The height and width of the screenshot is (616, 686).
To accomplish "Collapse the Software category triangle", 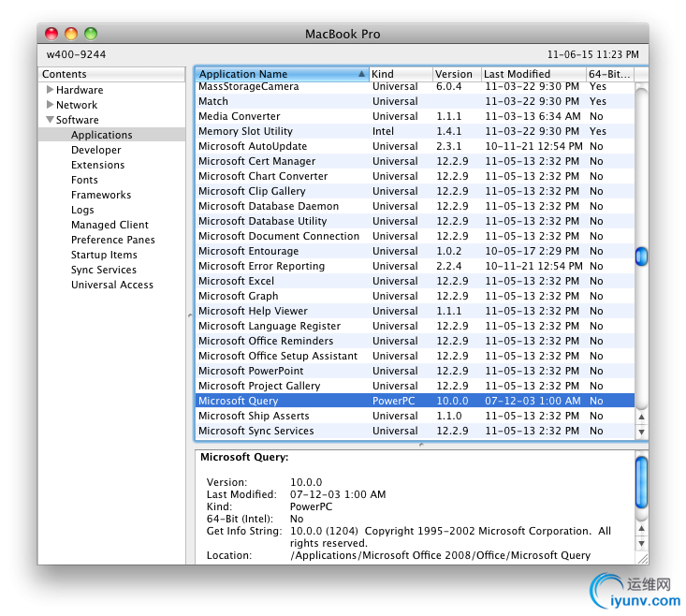I will pyautogui.click(x=50, y=120).
